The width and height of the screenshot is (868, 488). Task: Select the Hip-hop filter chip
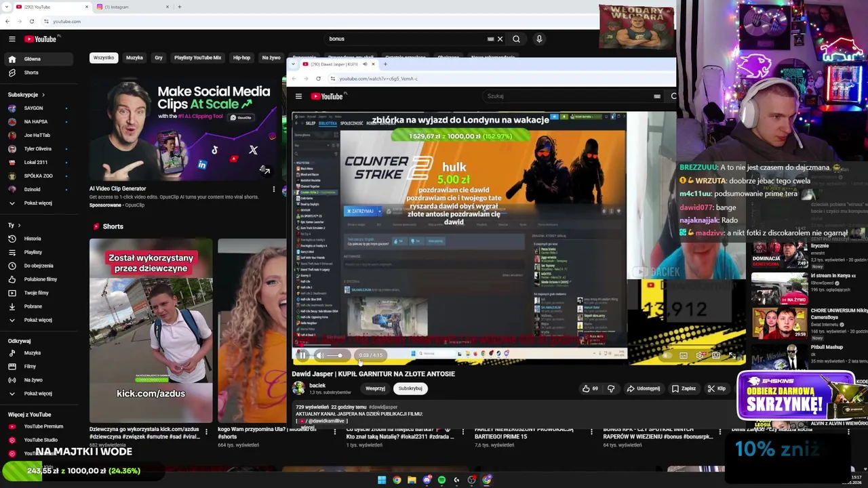(x=241, y=58)
